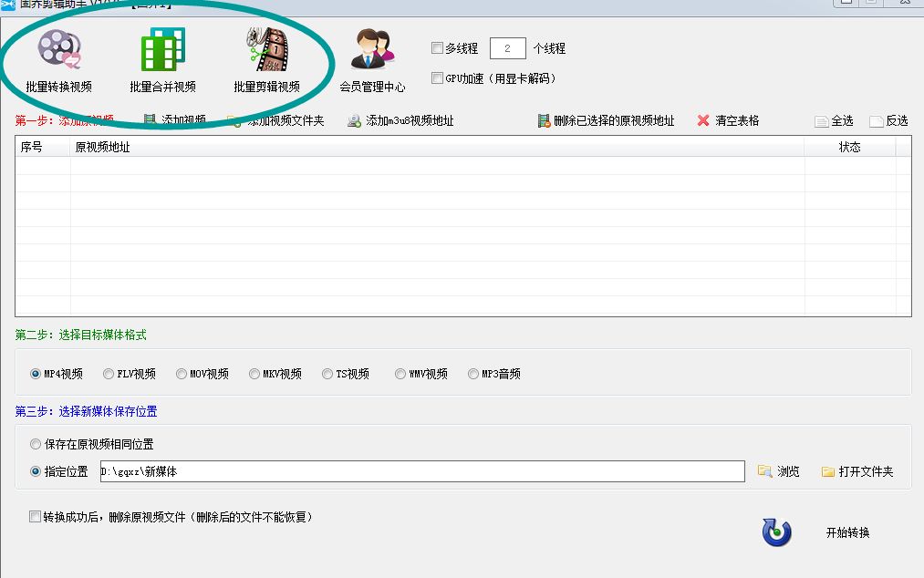Click the red X 清空表格 icon
This screenshot has height=578, width=924.
click(x=703, y=120)
